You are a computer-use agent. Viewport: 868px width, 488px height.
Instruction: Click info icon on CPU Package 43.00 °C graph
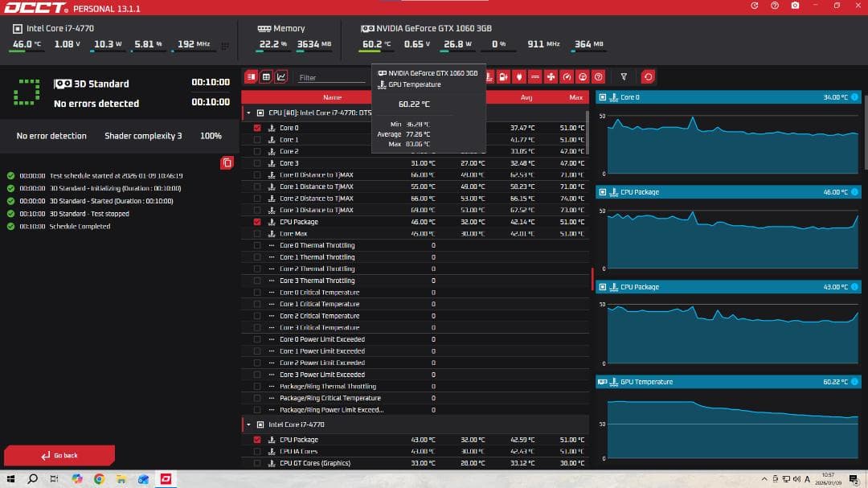coord(854,287)
